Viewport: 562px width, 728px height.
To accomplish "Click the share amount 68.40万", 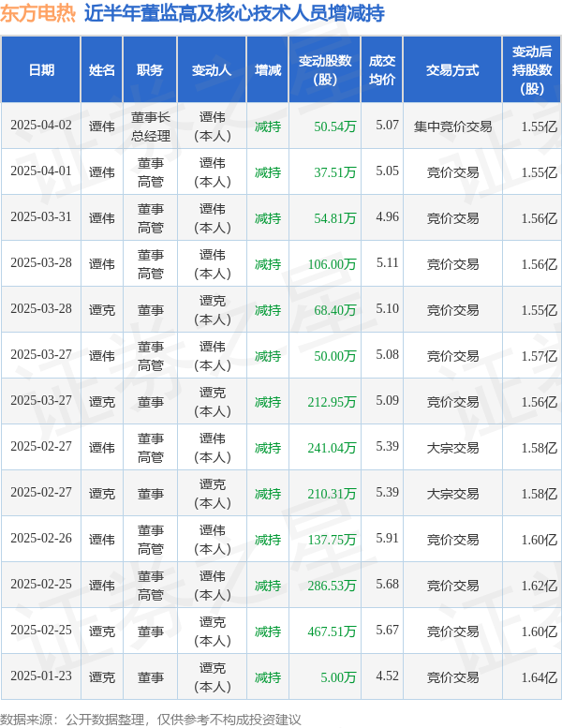I will tap(334, 310).
